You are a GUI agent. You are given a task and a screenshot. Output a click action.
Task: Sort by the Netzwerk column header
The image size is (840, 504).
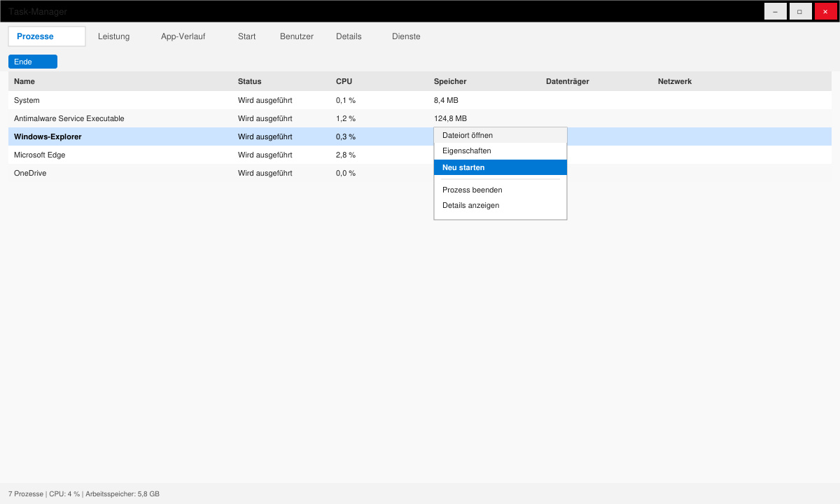pyautogui.click(x=675, y=81)
